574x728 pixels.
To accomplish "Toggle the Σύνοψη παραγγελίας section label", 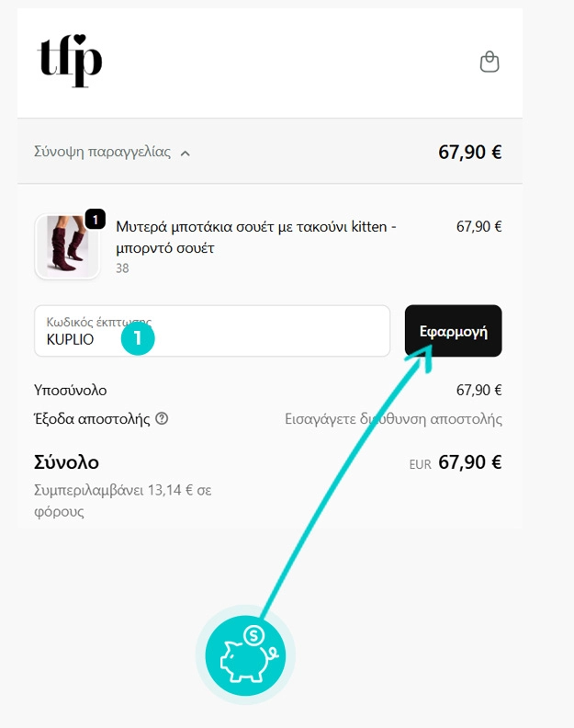I will 102,153.
